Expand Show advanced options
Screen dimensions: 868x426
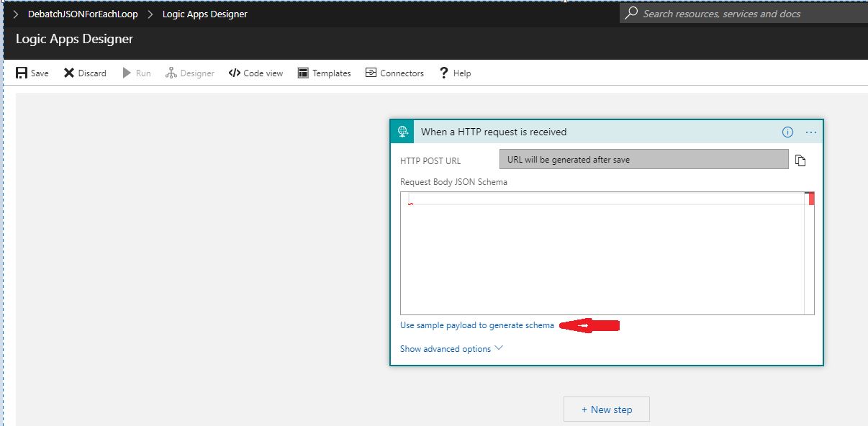point(451,349)
